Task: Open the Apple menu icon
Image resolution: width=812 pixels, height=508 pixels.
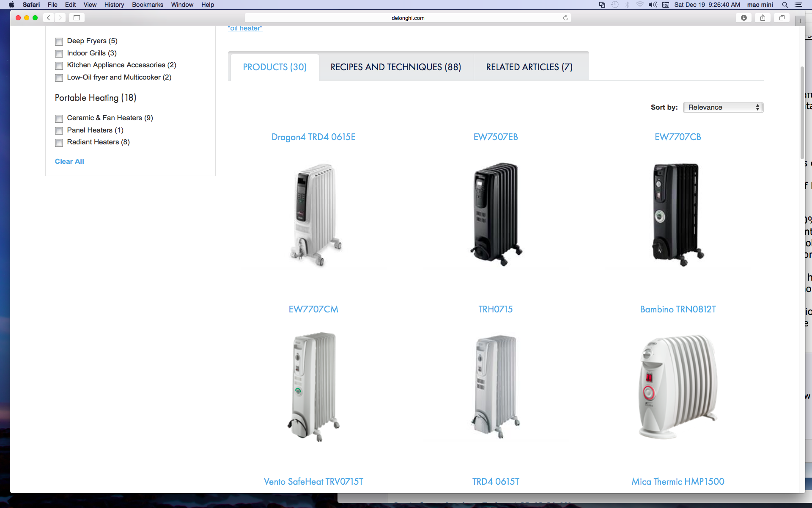Action: [x=11, y=5]
